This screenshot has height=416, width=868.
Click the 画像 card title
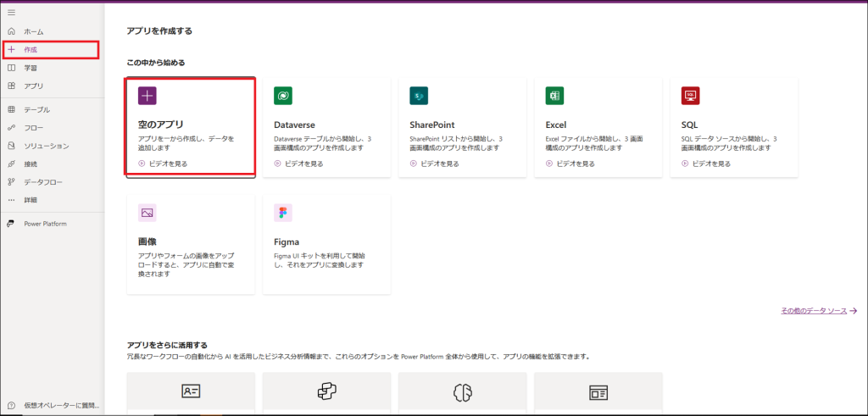click(x=148, y=241)
